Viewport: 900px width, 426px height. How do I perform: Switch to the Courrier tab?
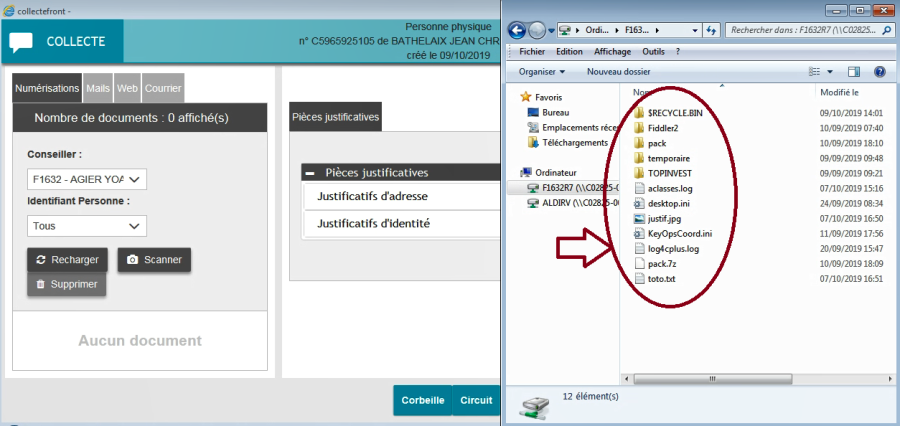tap(163, 88)
